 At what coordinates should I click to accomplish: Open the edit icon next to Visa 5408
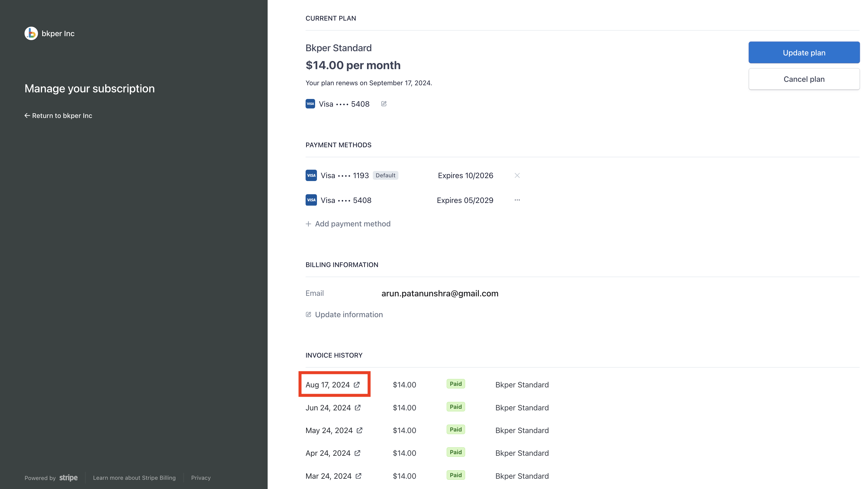[x=383, y=104]
